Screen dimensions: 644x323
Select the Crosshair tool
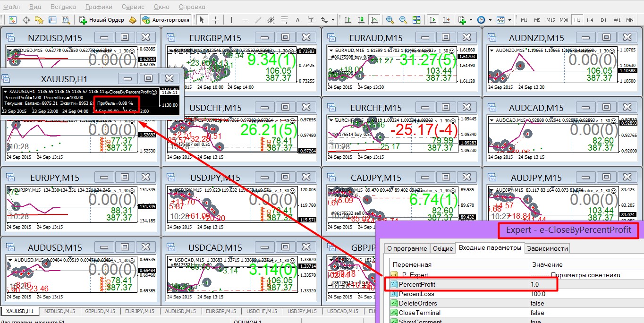(x=215, y=20)
